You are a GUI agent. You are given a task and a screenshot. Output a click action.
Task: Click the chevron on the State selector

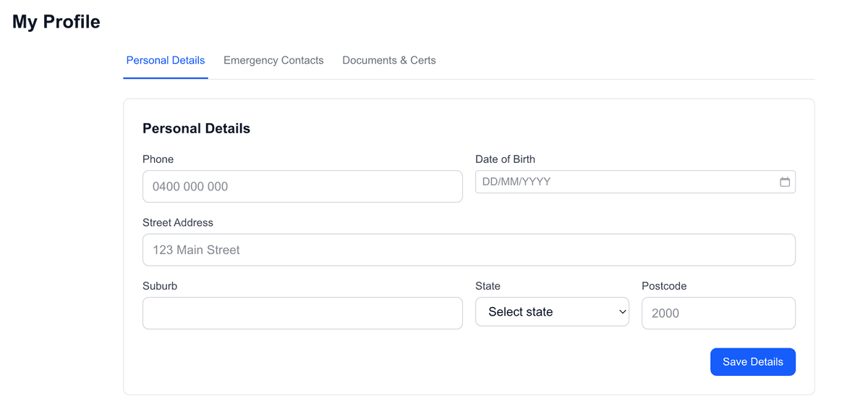621,311
